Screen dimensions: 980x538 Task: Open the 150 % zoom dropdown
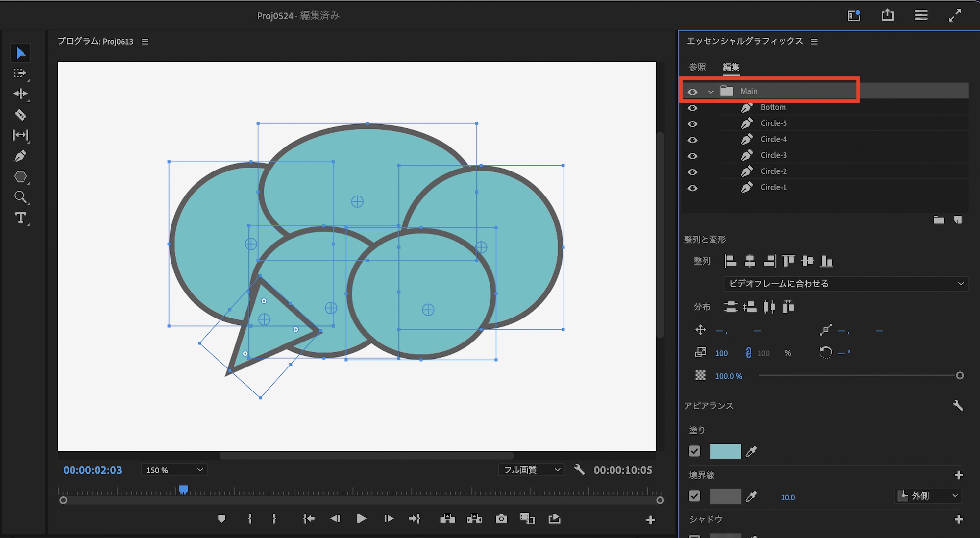[x=174, y=470]
